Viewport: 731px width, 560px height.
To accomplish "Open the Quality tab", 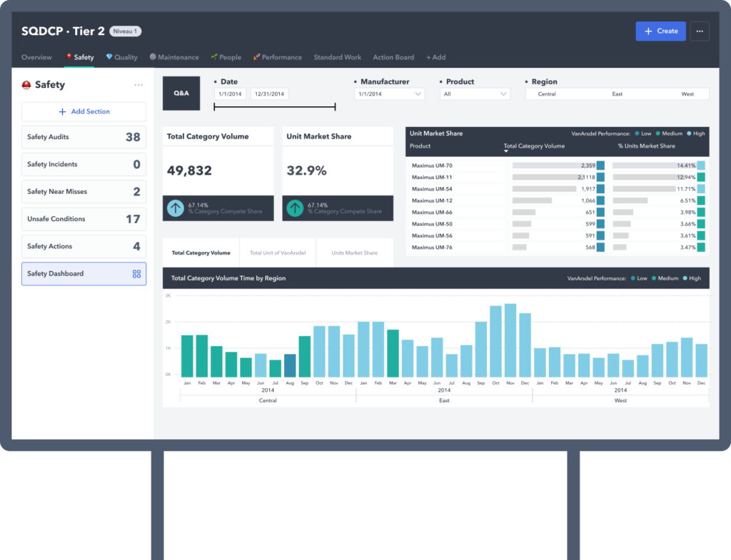I will coord(121,57).
